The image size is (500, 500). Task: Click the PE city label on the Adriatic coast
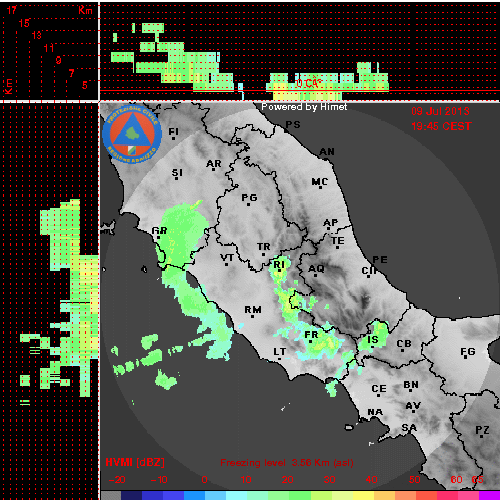pos(380,260)
